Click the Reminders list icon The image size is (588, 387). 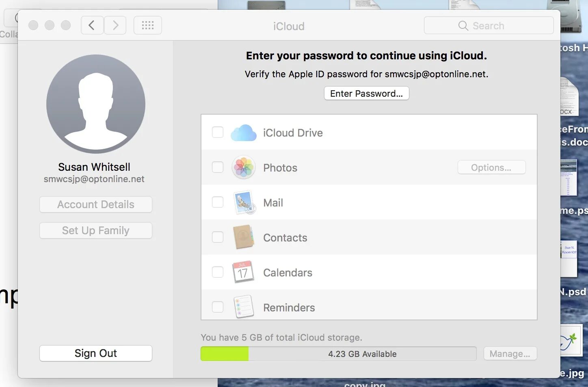(x=244, y=307)
